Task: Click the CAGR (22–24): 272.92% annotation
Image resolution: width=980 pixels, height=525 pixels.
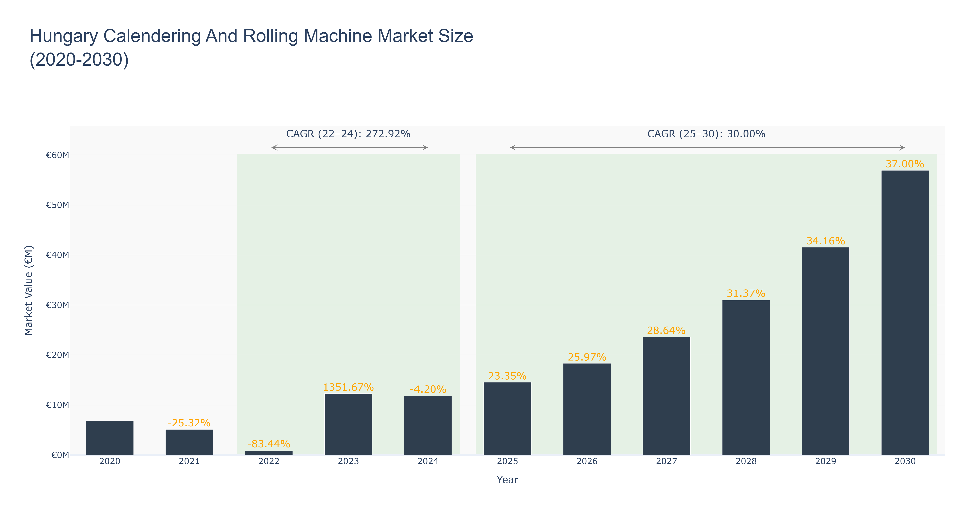Action: pos(348,134)
